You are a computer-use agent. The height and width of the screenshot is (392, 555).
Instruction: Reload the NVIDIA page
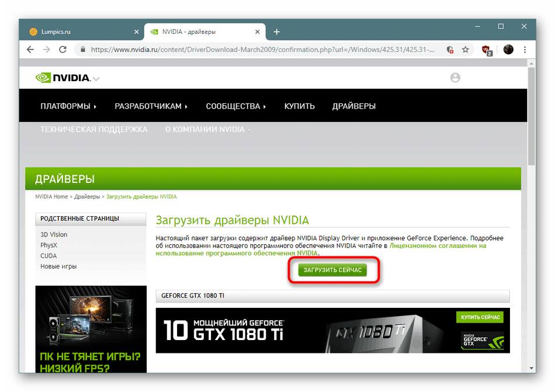pos(63,50)
